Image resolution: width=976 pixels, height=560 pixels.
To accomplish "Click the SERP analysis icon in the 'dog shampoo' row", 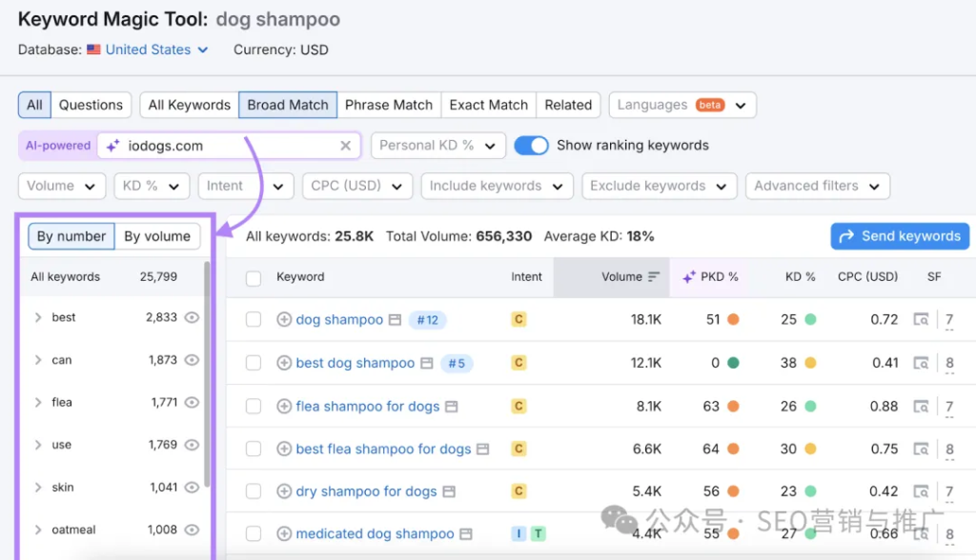I will point(922,320).
